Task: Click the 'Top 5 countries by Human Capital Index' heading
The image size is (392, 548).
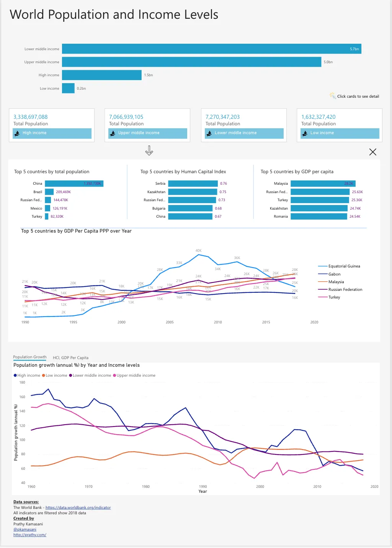Action: coord(183,172)
